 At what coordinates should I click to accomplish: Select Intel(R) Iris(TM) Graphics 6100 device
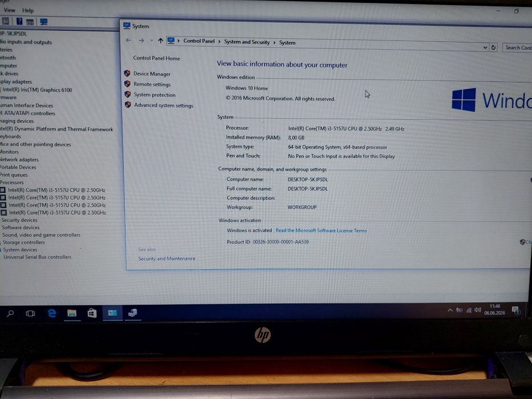(x=37, y=90)
